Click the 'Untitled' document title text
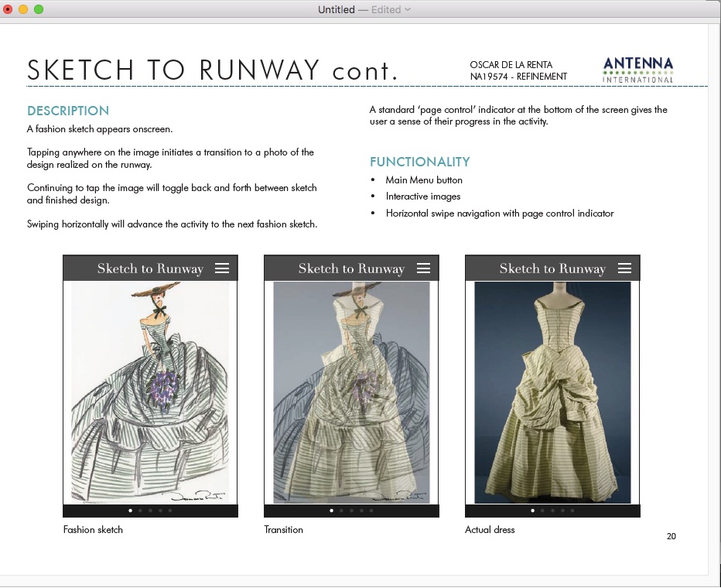721x588 pixels. (x=336, y=9)
